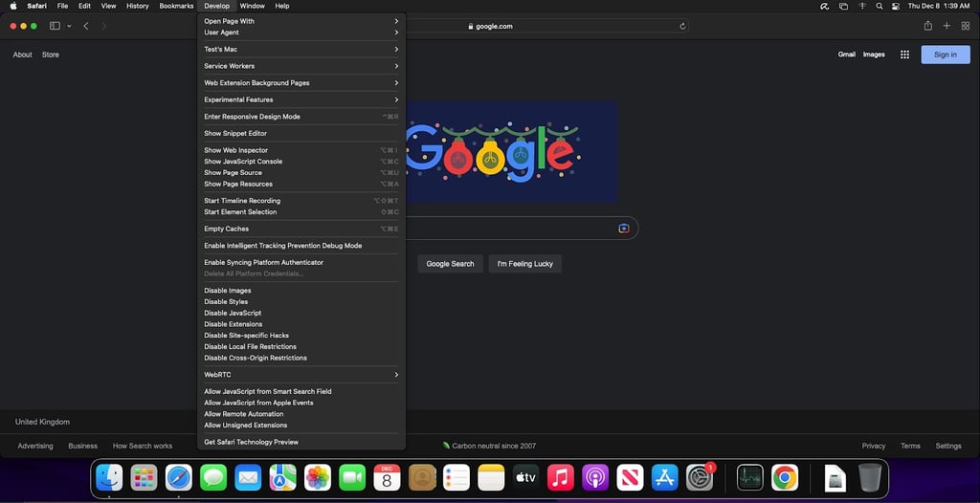980x503 pixels.
Task: Go back with the back arrow
Action: (x=86, y=26)
